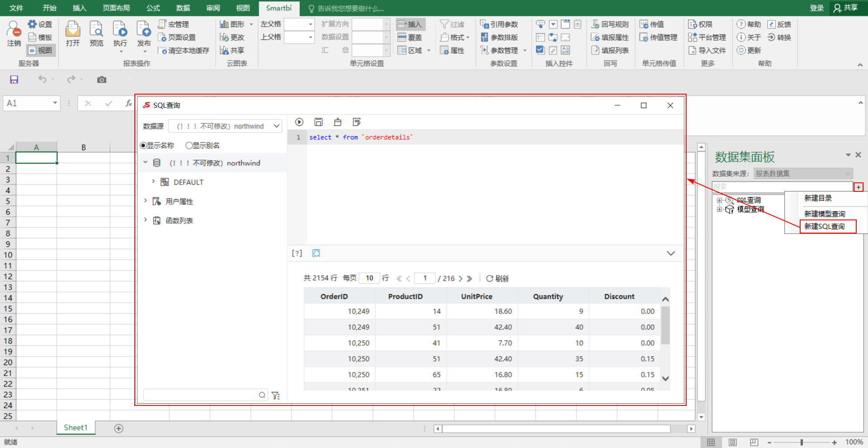This screenshot has width=868, height=448.
Task: Click 清空本地缓存 clear local cache
Action: pyautogui.click(x=184, y=50)
